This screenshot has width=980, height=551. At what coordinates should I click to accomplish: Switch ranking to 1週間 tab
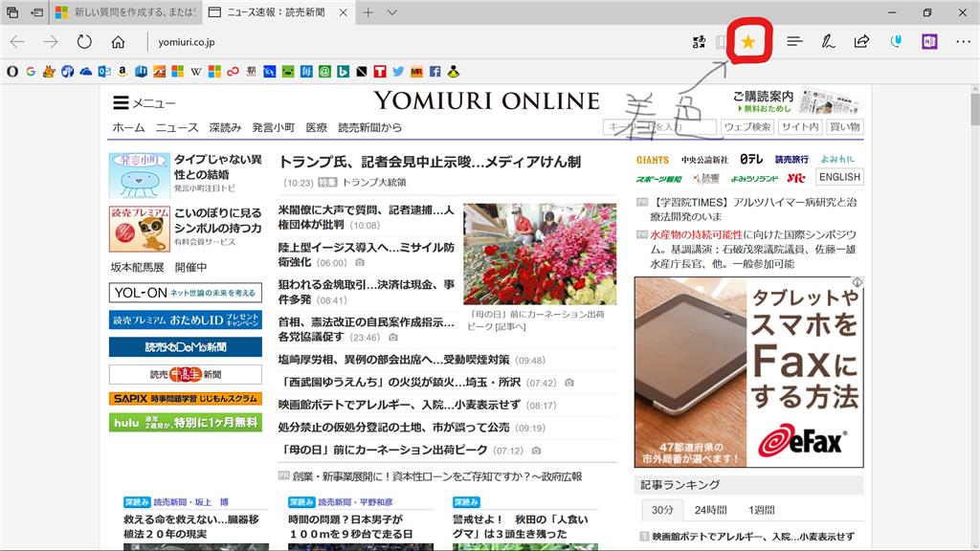pos(761,510)
